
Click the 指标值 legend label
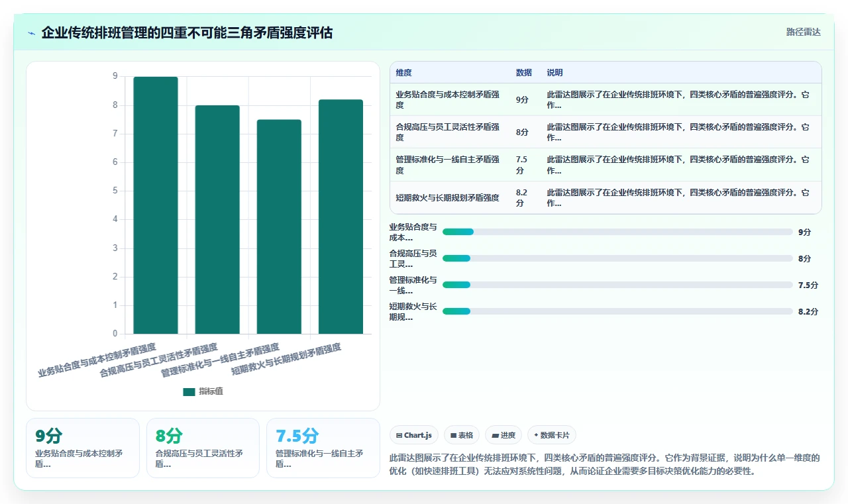(x=211, y=391)
